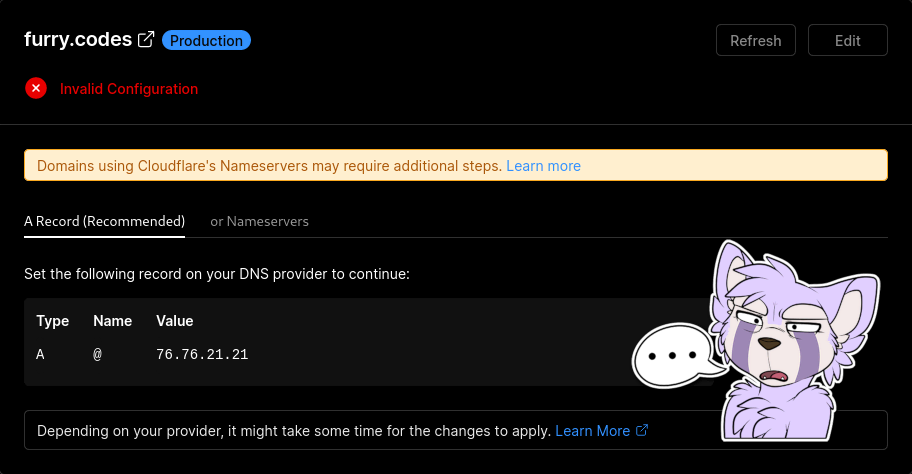The width and height of the screenshot is (912, 474).
Task: Click the furry.codes domain title
Action: click(78, 40)
